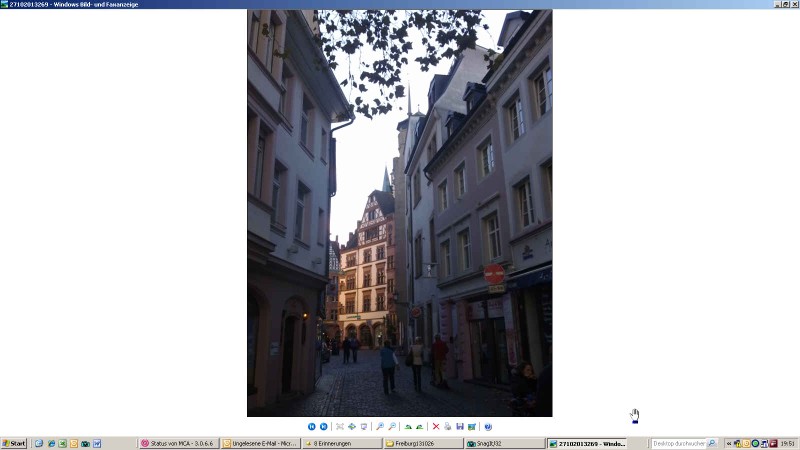Show the image at actual size
The height and width of the screenshot is (450, 800).
coord(352,427)
